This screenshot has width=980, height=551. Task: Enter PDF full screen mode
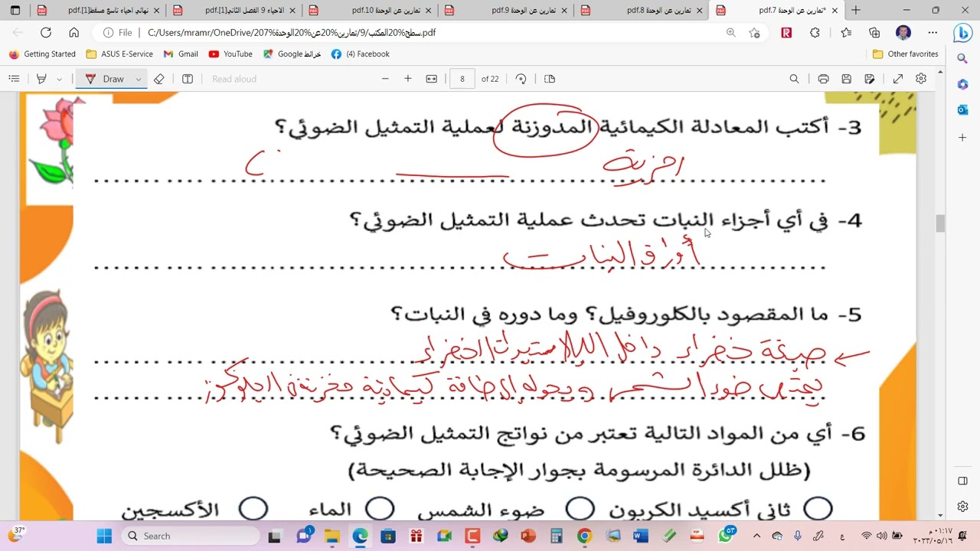pos(898,79)
